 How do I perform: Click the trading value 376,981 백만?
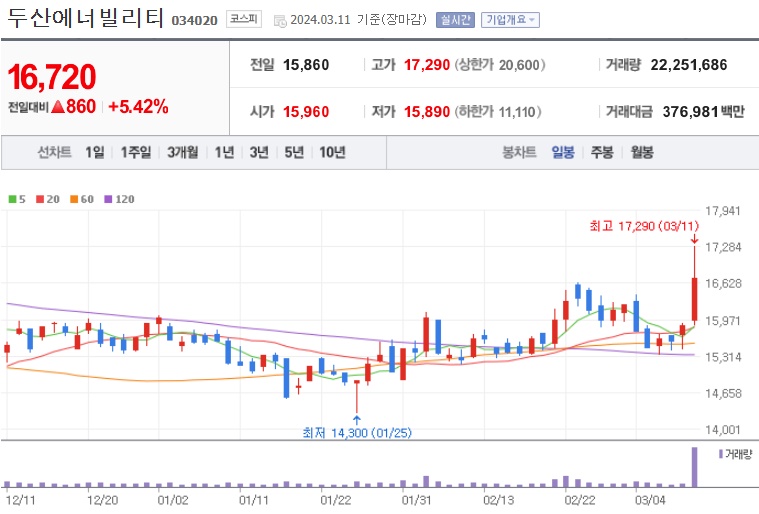point(703,112)
